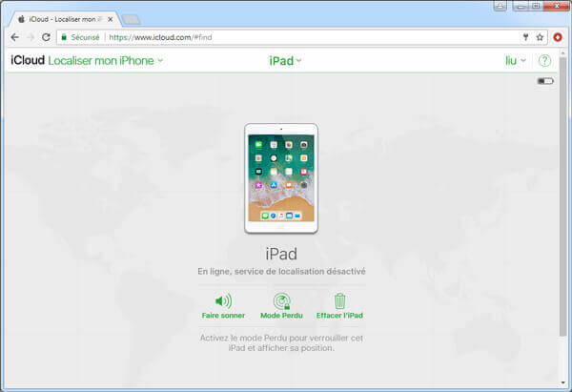Click the 'Activez le mode Perdu' hint text
This screenshot has width=572, height=392.
[281, 343]
